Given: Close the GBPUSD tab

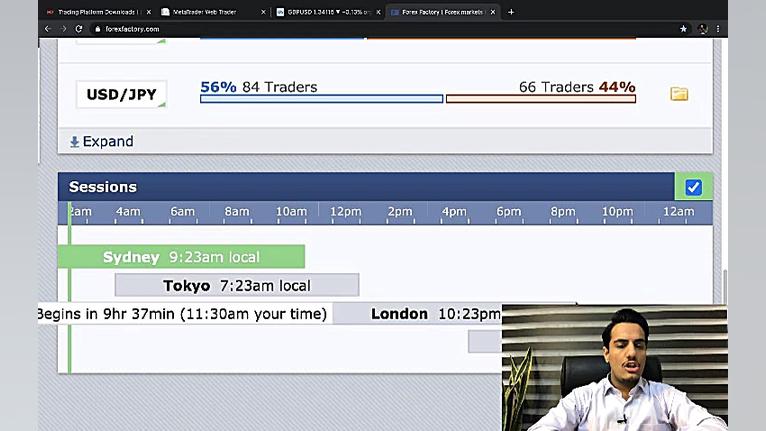Looking at the screenshot, I should pyautogui.click(x=378, y=12).
